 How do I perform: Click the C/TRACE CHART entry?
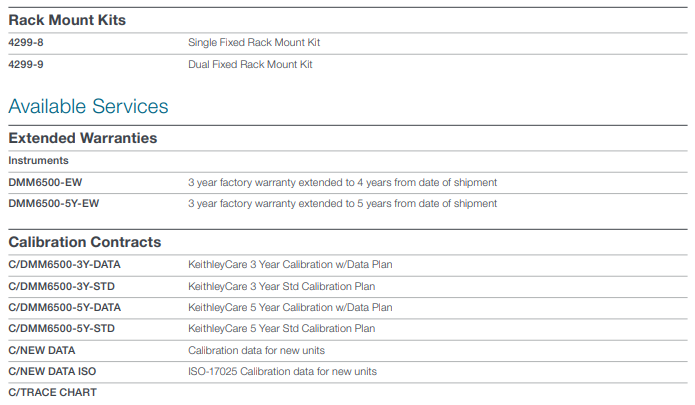coord(52,393)
